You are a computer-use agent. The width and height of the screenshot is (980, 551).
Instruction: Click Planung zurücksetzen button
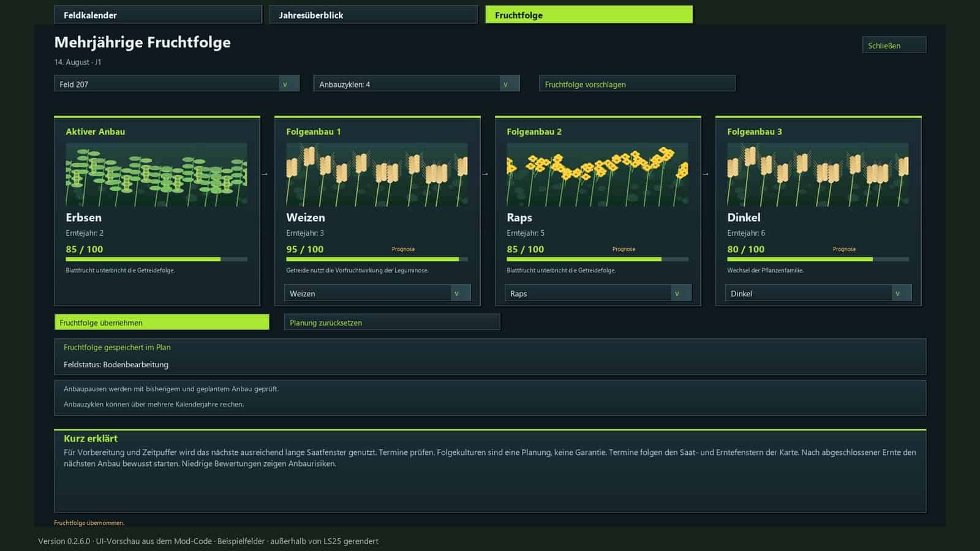click(x=392, y=322)
